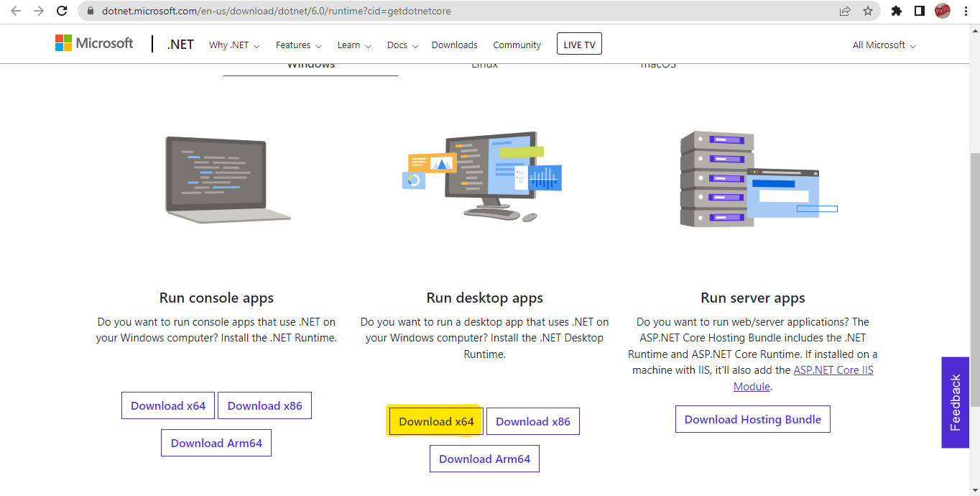Open the Chrome profile avatar
Screen dimensions: 980x496
942,11
